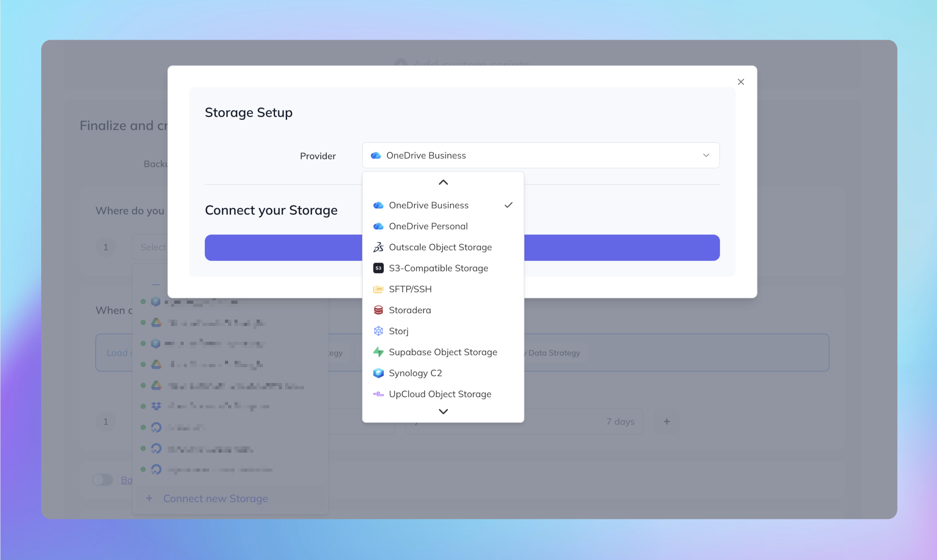This screenshot has height=560, width=937.
Task: Click the Storadera database icon
Action: point(378,310)
